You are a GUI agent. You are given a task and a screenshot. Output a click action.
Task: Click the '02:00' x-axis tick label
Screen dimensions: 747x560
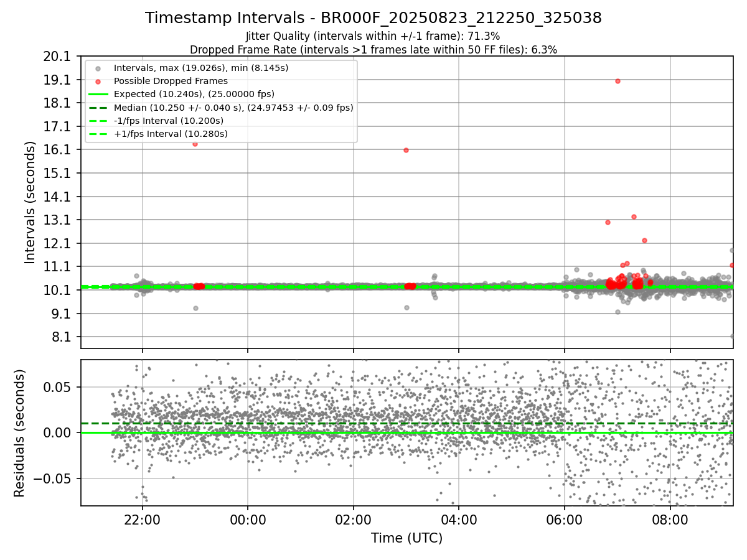(354, 519)
